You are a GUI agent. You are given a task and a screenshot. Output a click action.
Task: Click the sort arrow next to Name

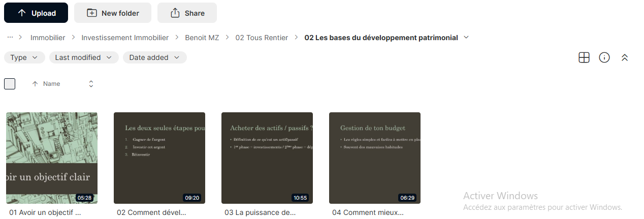coord(35,84)
